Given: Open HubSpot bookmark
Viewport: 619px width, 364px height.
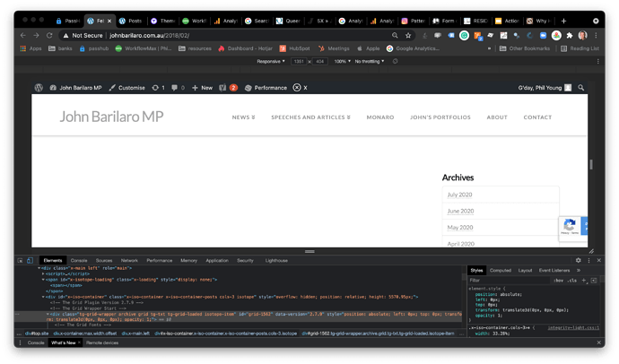Looking at the screenshot, I should point(294,48).
